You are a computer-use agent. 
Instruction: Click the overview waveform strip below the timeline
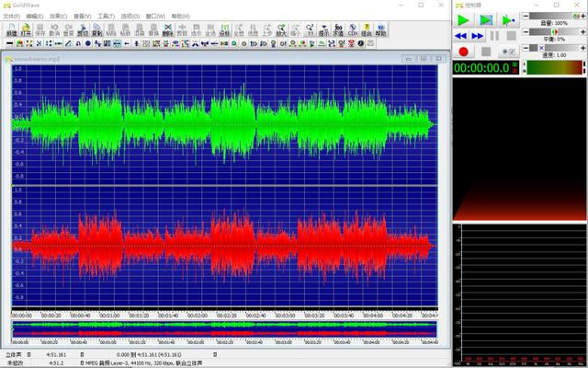click(x=225, y=327)
